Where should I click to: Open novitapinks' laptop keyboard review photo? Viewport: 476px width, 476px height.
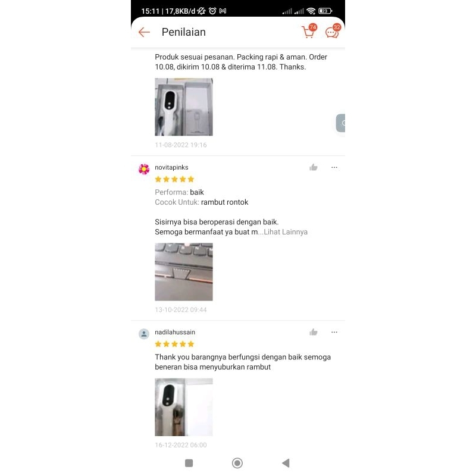pyautogui.click(x=184, y=272)
